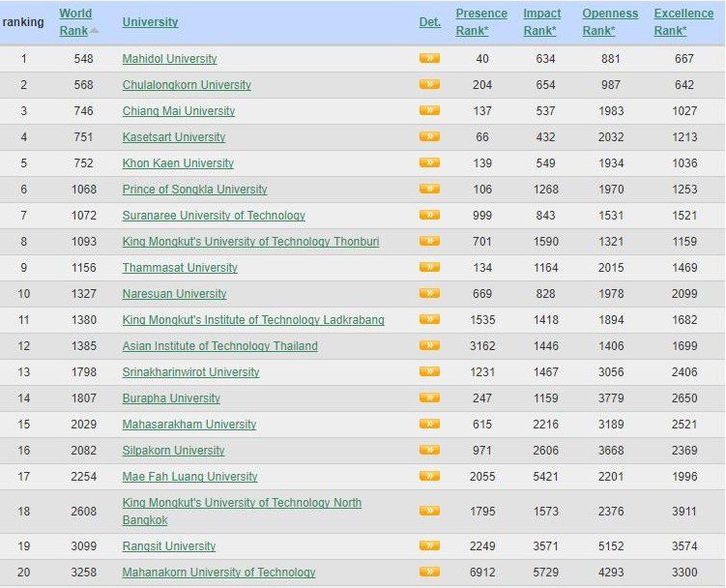Open details icon for Thammasat University

point(429,267)
